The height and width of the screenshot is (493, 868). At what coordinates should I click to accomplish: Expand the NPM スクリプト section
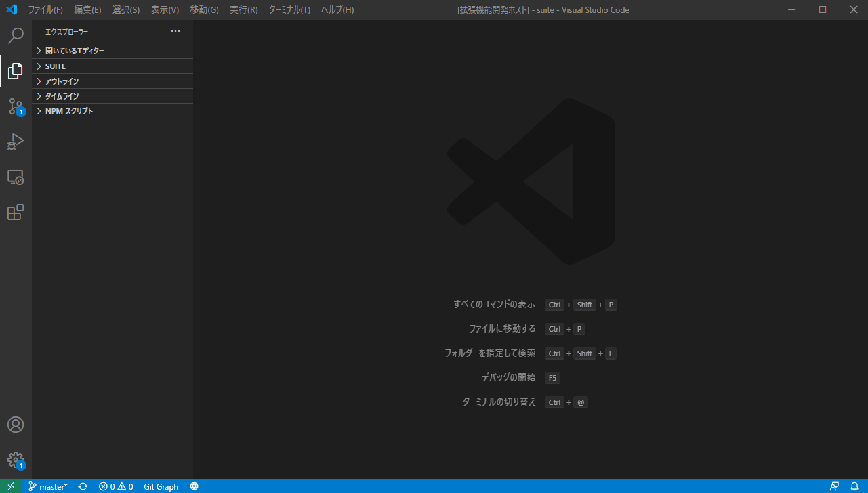point(112,111)
